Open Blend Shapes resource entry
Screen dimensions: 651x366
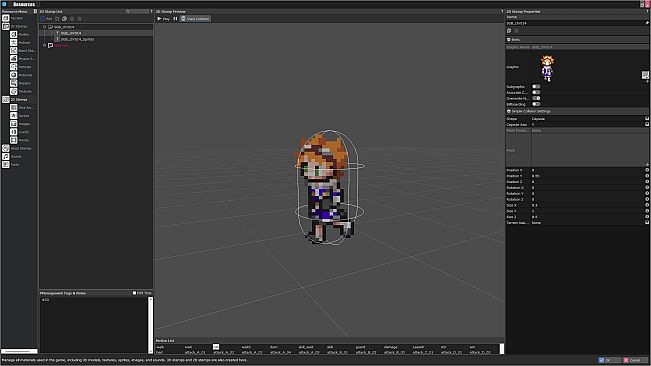22,51
